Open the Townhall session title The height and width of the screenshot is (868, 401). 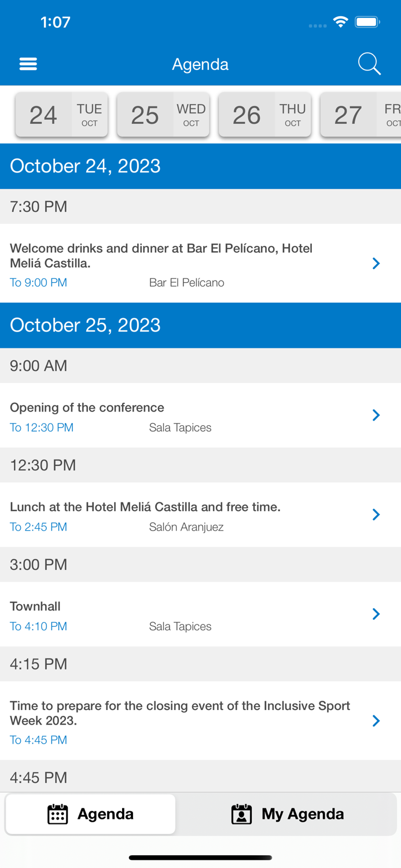point(35,606)
